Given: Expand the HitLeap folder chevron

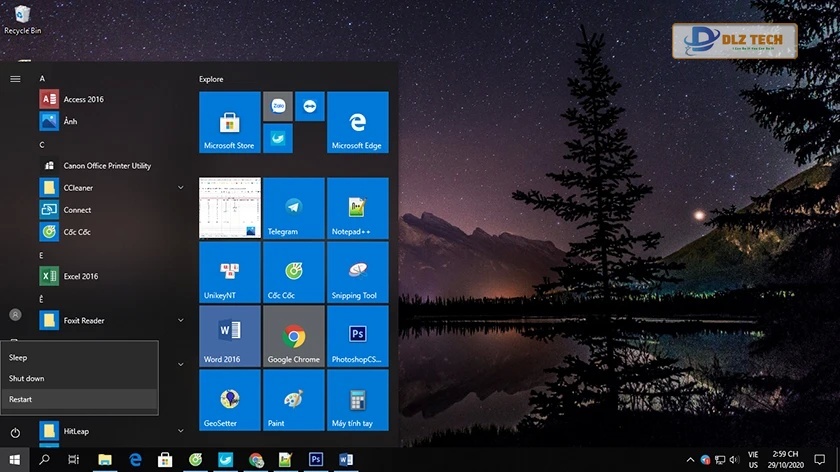Looking at the screenshot, I should coord(181,432).
